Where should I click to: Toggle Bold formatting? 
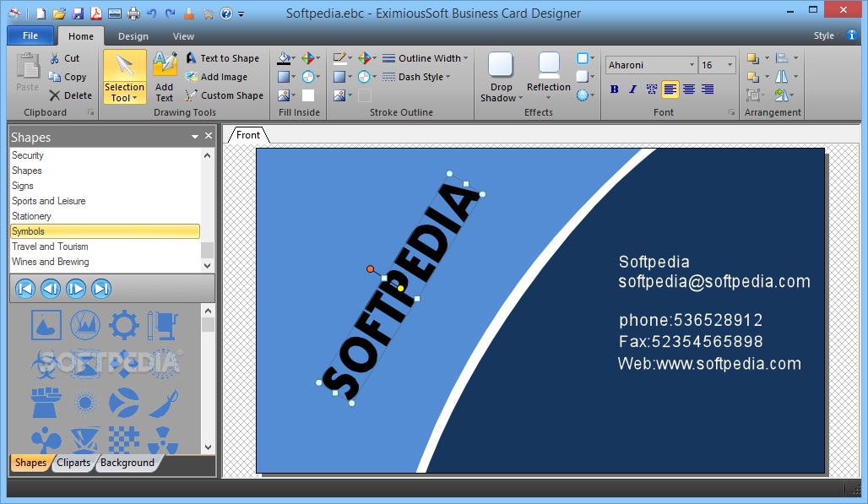click(614, 89)
